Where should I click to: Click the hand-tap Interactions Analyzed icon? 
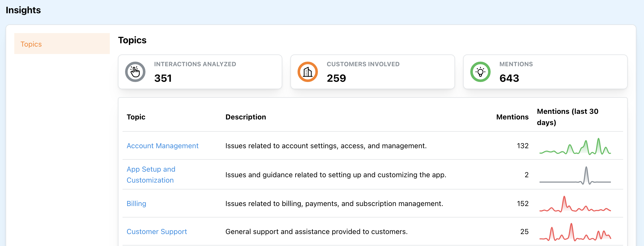coord(135,72)
